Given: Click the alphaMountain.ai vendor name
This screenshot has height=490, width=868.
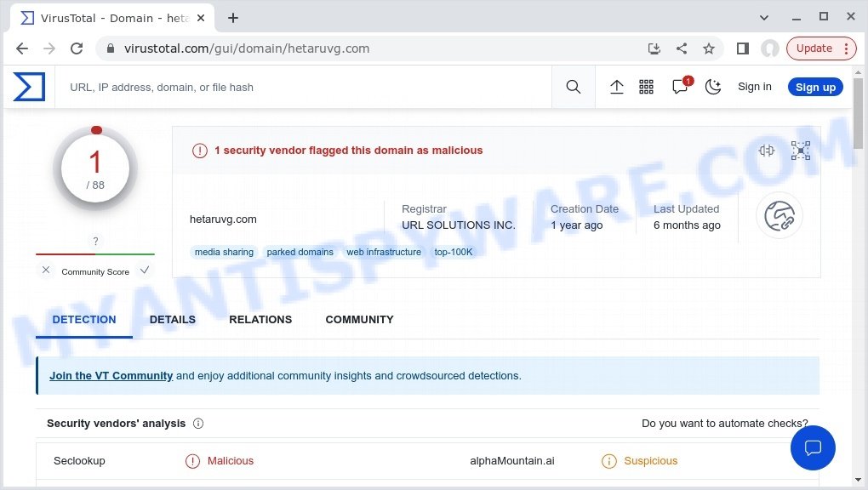Looking at the screenshot, I should (x=512, y=461).
